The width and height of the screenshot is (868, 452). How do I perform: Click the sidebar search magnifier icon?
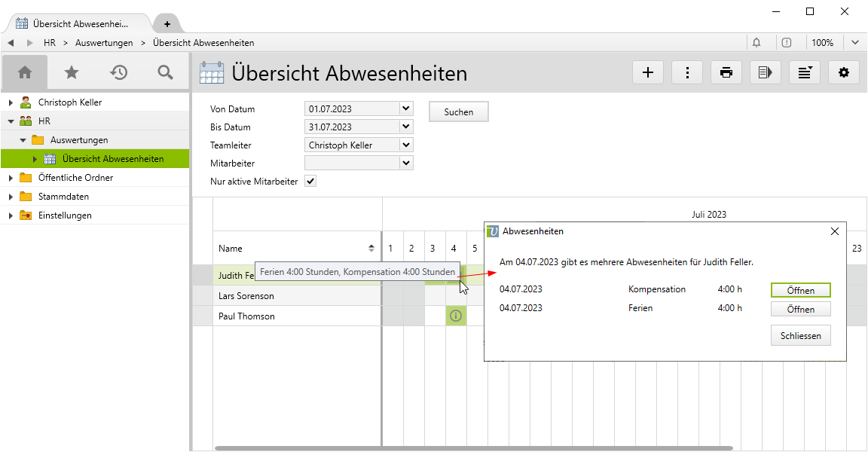(x=165, y=72)
